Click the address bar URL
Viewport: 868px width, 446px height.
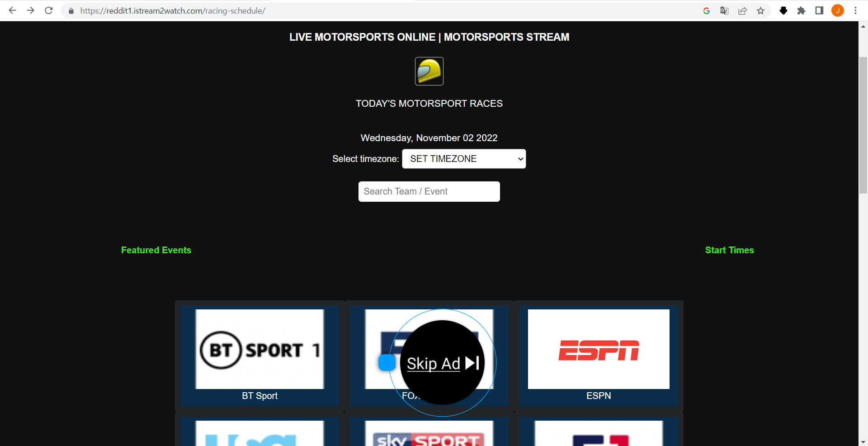(173, 11)
